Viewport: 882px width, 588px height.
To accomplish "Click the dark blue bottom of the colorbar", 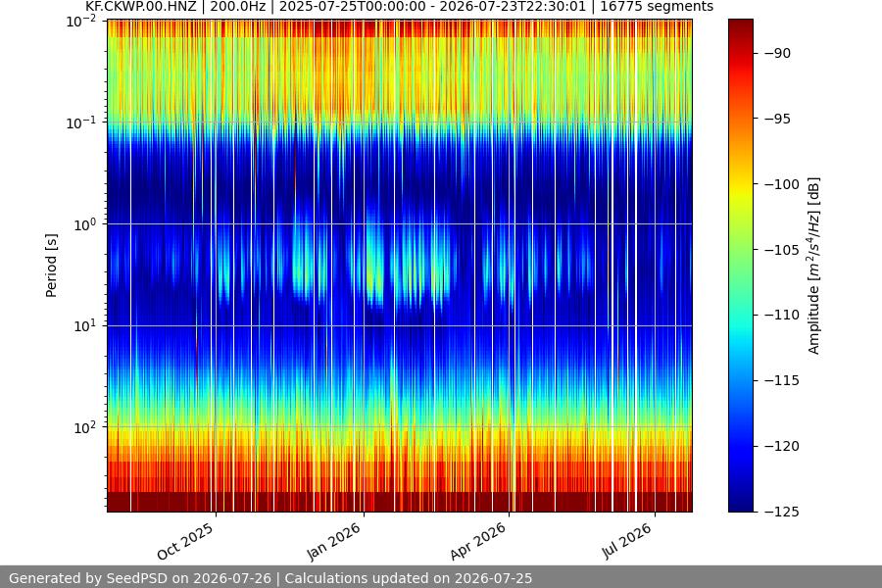I will tap(740, 504).
